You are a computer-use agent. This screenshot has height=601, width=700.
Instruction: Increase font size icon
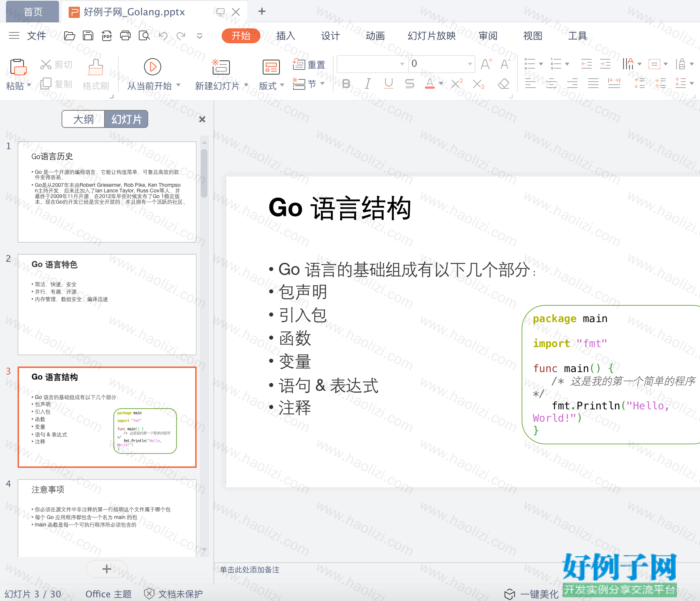point(486,64)
